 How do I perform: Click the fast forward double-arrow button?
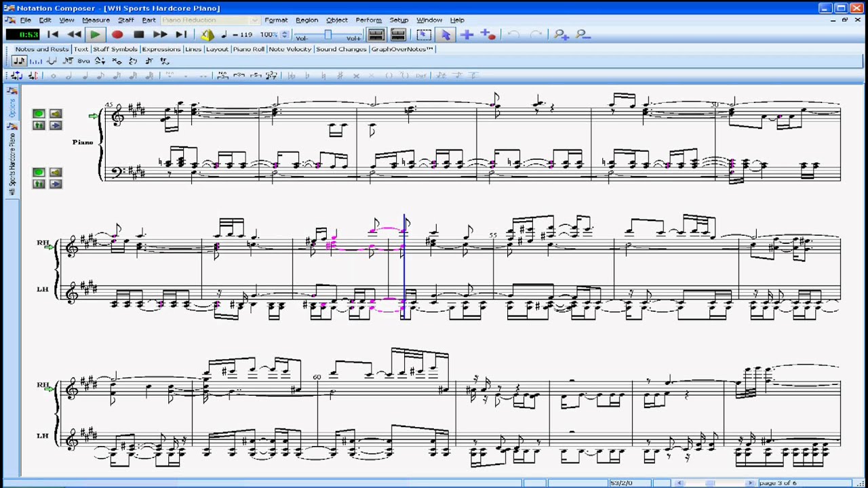[160, 35]
